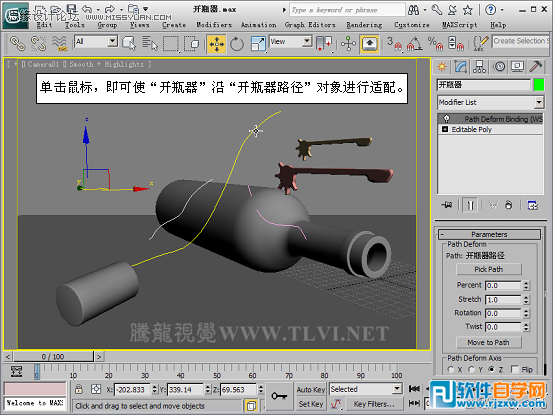This screenshot has width=553, height=415.
Task: Select the Link tool in toolbar
Action: tap(17, 44)
